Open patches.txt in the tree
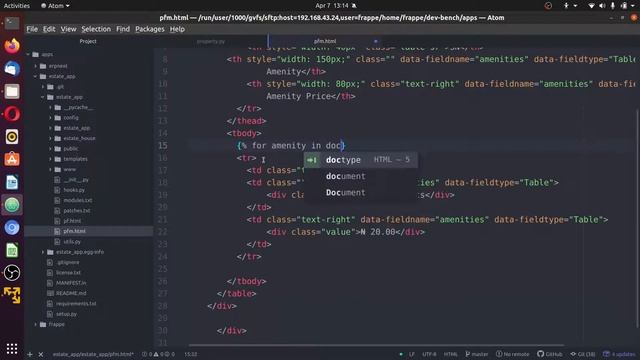Image resolution: width=640 pixels, height=360 pixels. click(77, 211)
